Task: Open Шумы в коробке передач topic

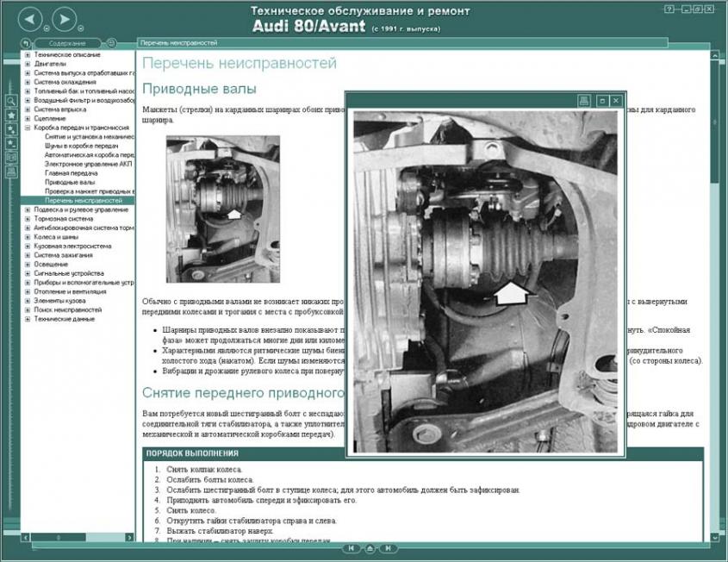Action: (81, 146)
